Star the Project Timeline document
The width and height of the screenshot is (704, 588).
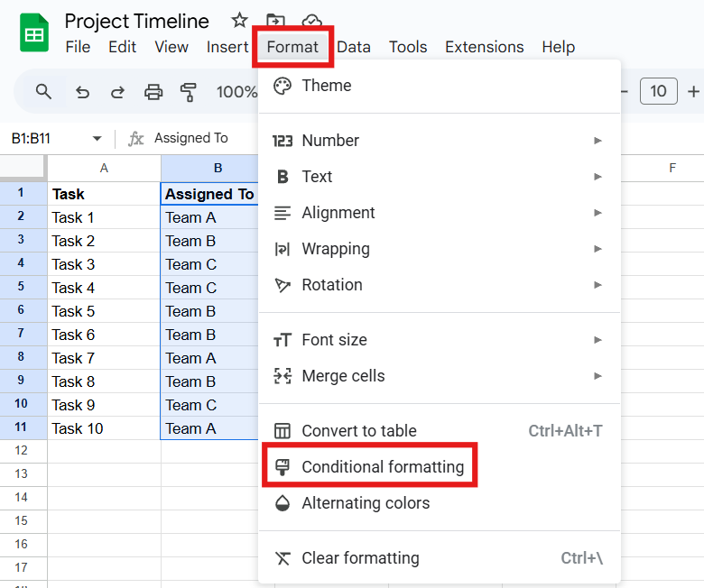(239, 21)
